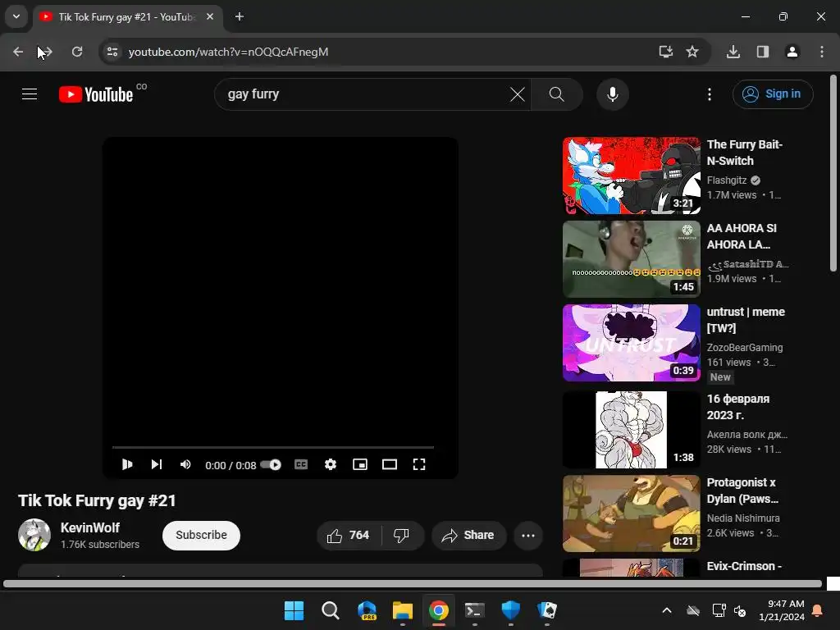Open Windows Start menu
The image size is (840, 630).
[x=294, y=610]
